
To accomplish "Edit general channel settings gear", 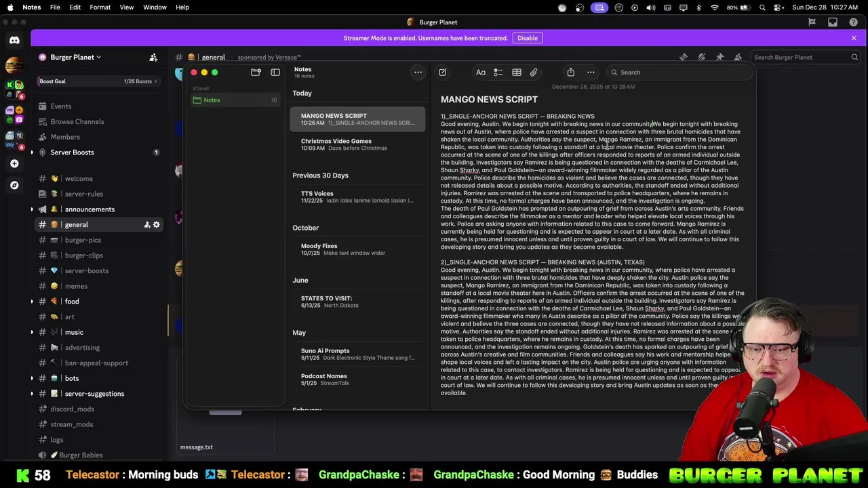I will click(157, 225).
